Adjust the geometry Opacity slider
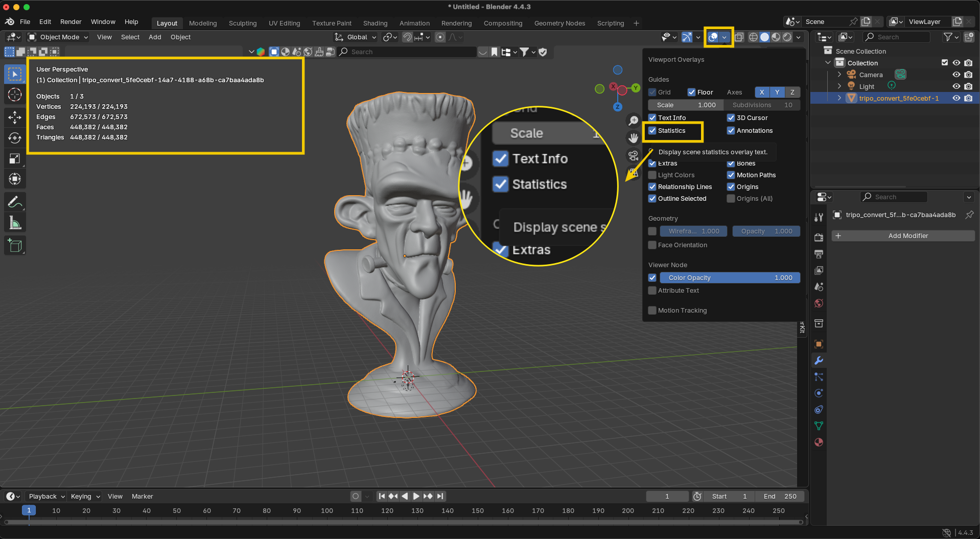The width and height of the screenshot is (980, 539). pos(766,231)
